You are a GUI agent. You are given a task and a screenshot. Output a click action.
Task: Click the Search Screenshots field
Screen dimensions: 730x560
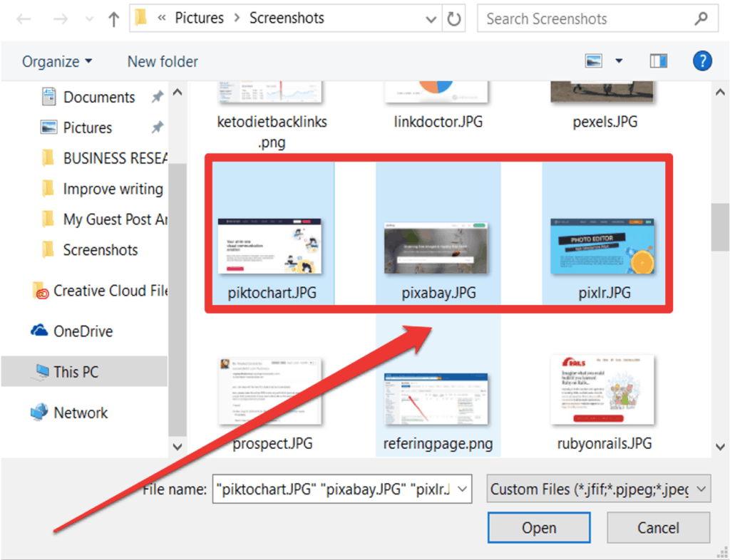597,19
